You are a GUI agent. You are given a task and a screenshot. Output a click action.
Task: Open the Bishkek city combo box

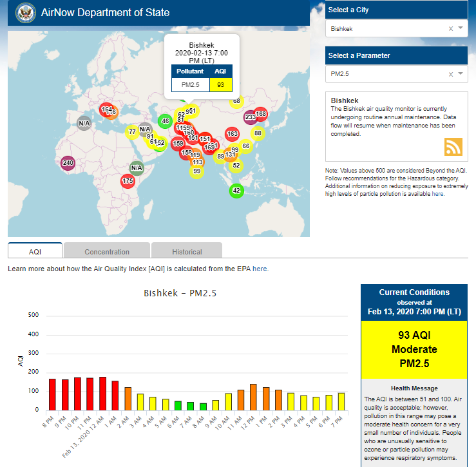tap(386, 29)
